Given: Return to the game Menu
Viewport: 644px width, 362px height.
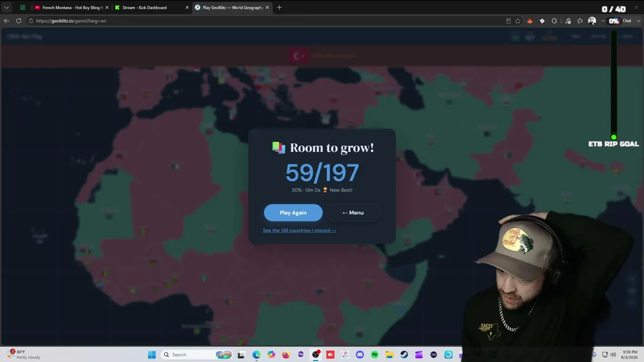Looking at the screenshot, I should [x=353, y=213].
